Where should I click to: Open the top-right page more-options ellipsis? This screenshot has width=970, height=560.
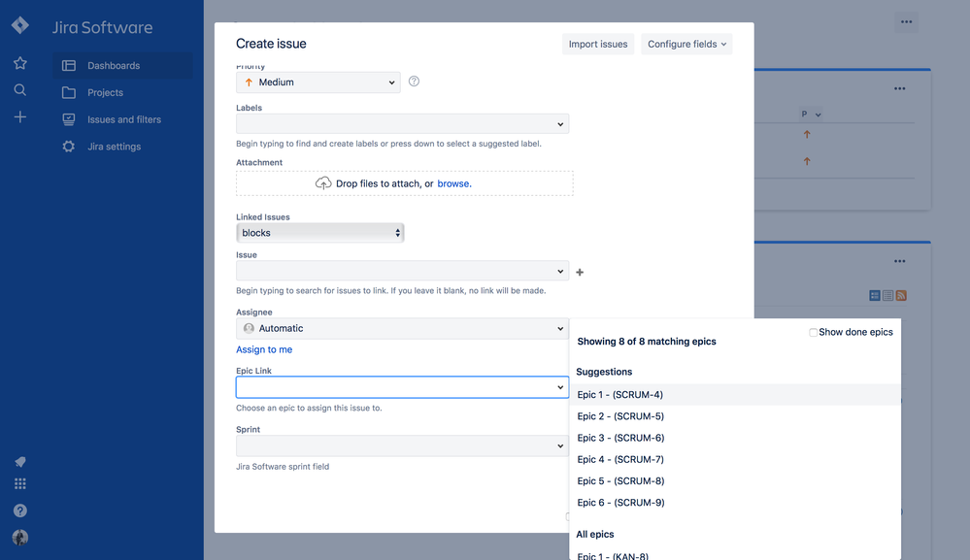pyautogui.click(x=906, y=22)
